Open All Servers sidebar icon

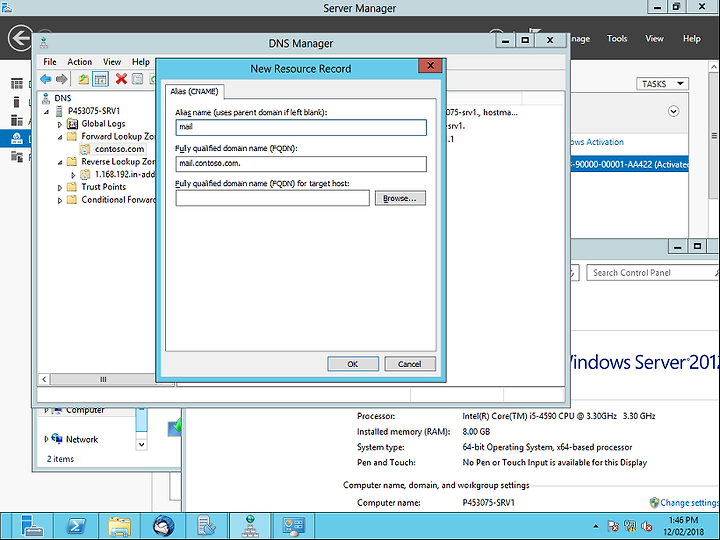(17, 120)
